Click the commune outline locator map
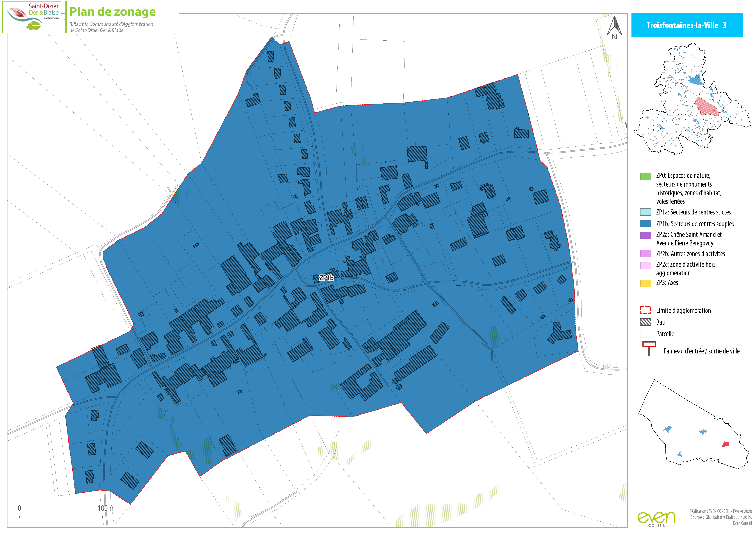The width and height of the screenshot is (756, 535). tap(694, 424)
